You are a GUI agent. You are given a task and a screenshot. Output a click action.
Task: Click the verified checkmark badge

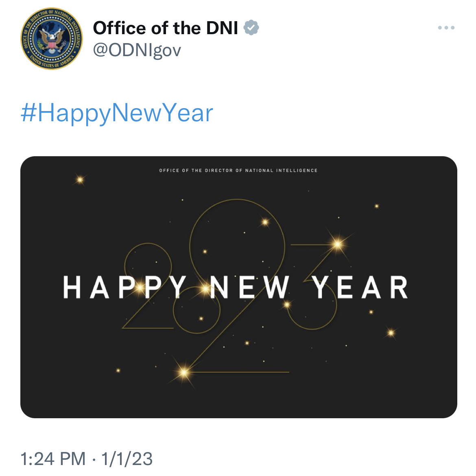pyautogui.click(x=251, y=28)
